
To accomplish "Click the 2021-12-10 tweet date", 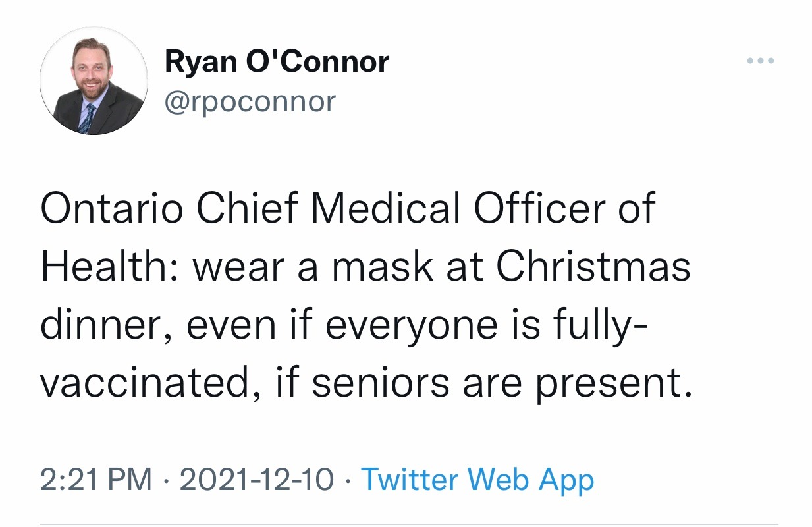I will pos(256,479).
